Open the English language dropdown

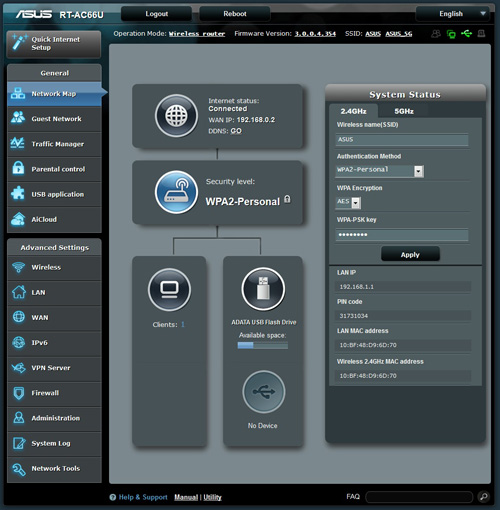pyautogui.click(x=453, y=14)
